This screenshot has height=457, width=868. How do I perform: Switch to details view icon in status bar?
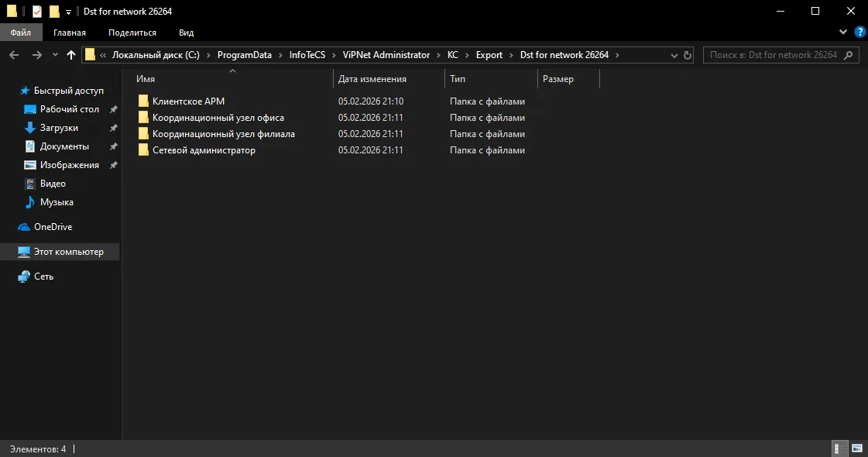[840, 448]
